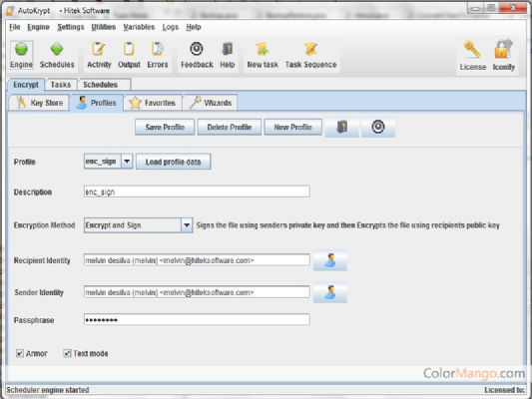Click the Feedback toolbar icon

tap(197, 55)
